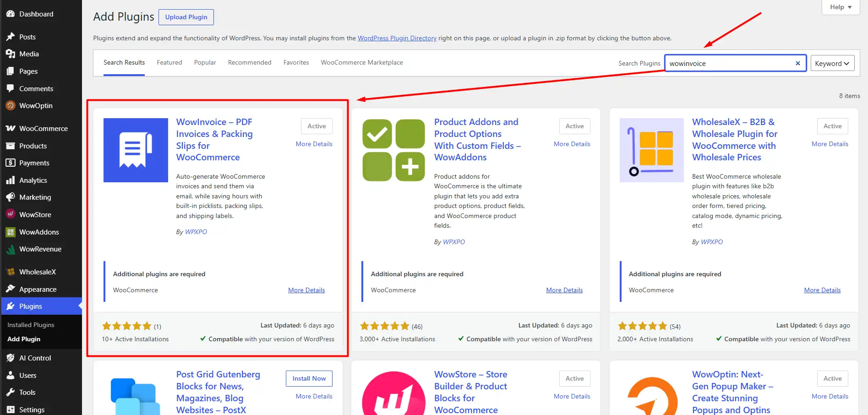
Task: Click the Product Addons plugin thumbnail
Action: click(x=393, y=150)
